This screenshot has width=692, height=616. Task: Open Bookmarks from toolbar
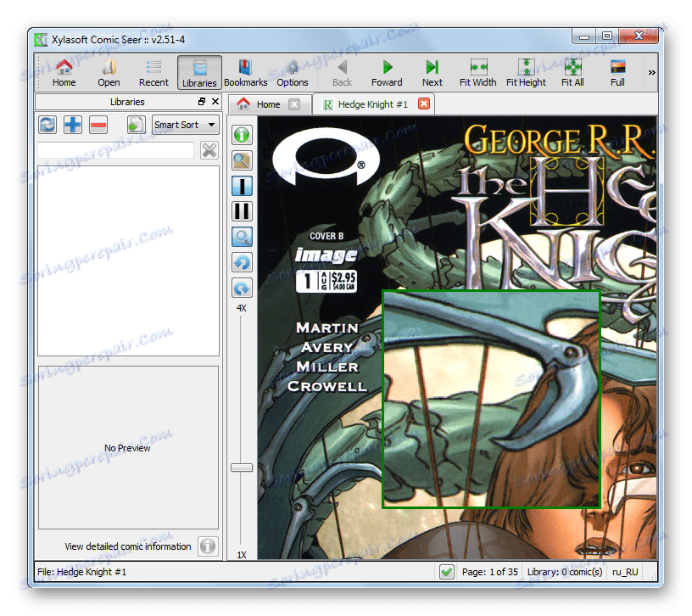coord(245,73)
